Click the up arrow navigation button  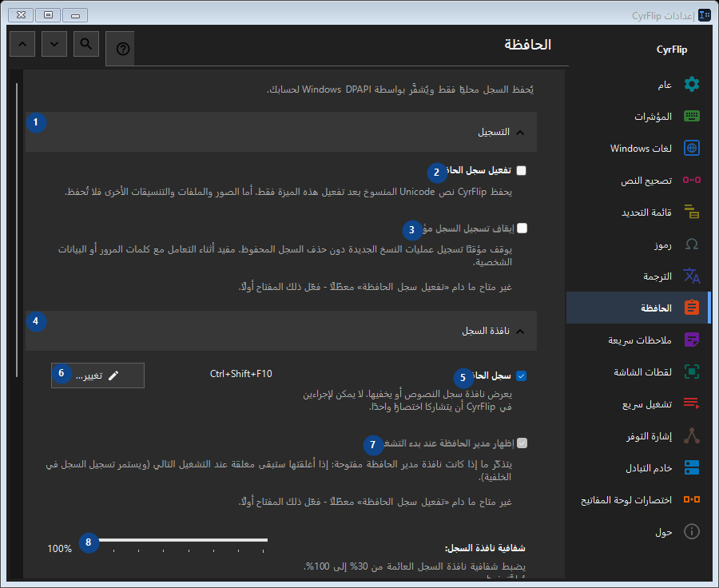(x=22, y=44)
